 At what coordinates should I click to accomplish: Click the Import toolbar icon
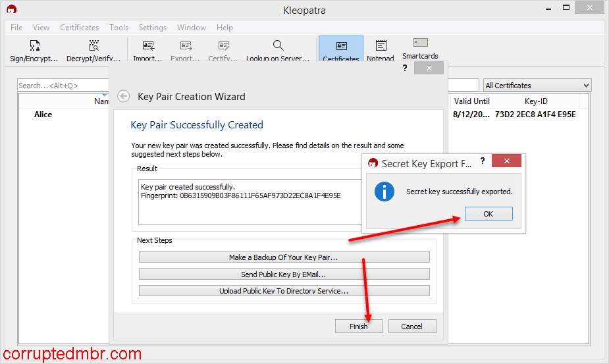pyautogui.click(x=147, y=46)
